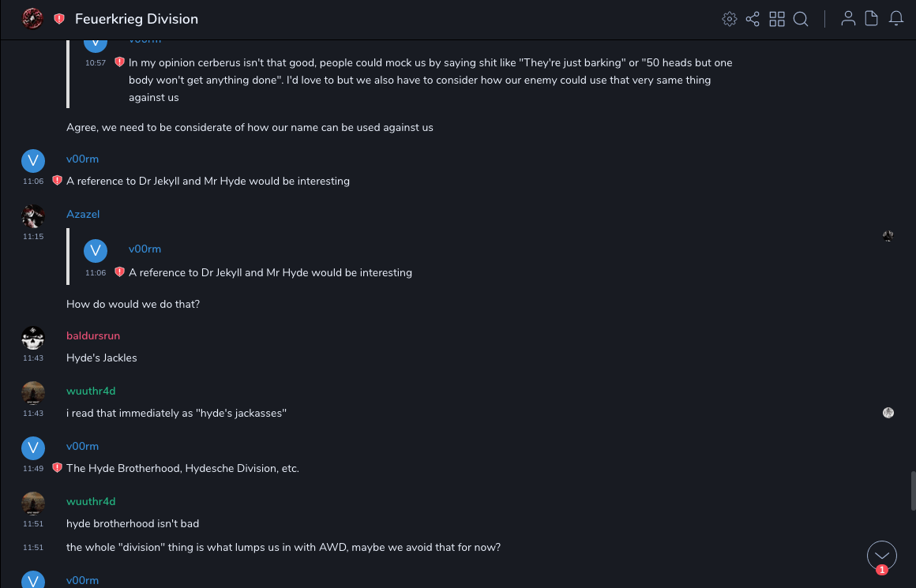Viewport: 916px width, 588px height.
Task: Click the Feuerkrieg Division room title
Action: point(137,19)
